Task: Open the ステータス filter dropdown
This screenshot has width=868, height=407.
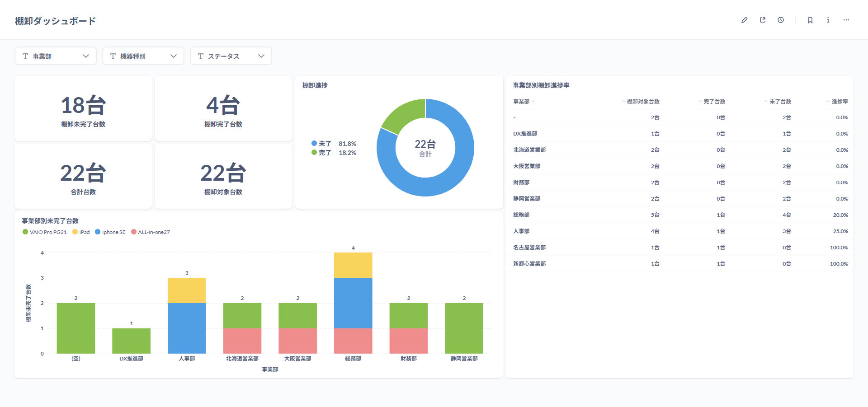Action: point(231,56)
